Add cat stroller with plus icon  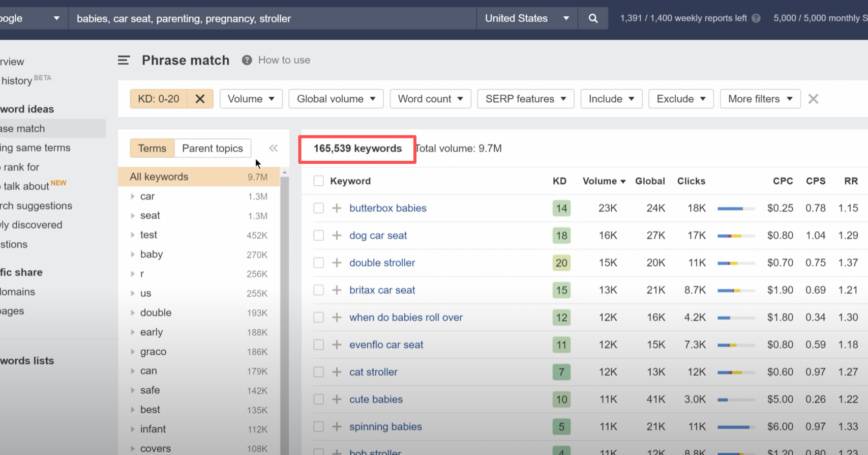337,372
